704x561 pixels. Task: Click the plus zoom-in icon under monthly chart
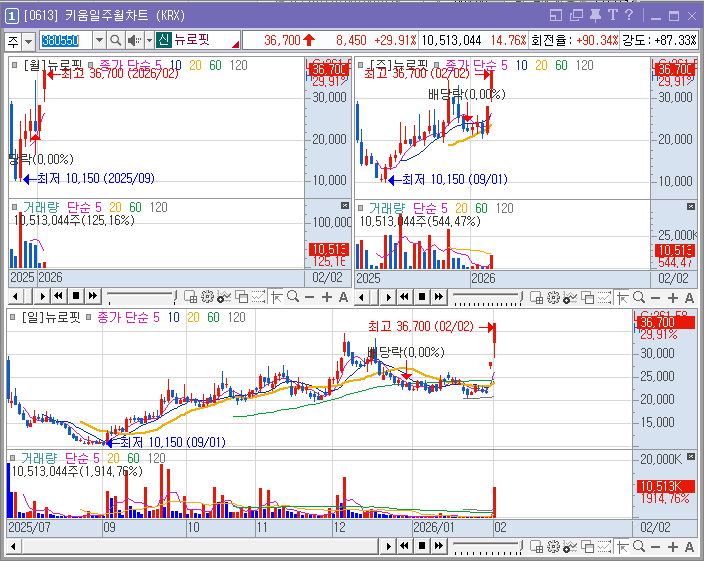(327, 297)
